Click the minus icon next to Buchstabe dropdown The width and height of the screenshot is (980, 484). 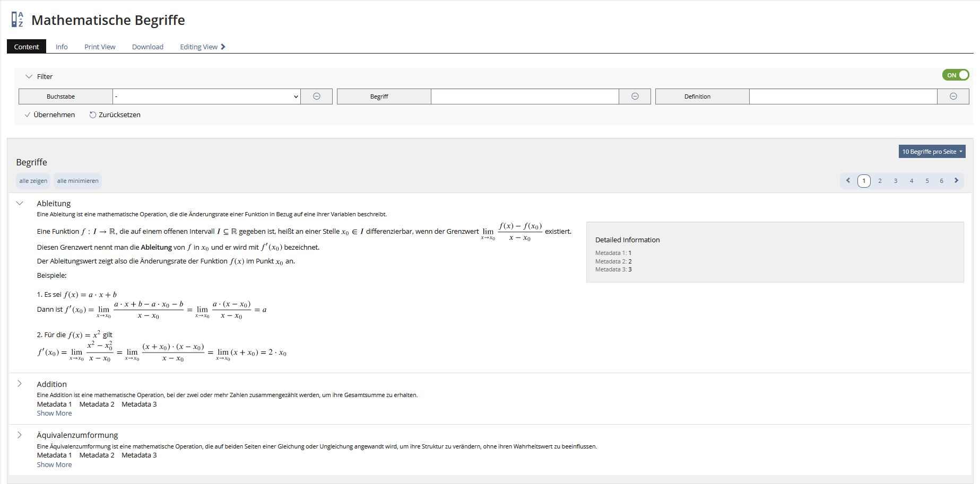pos(316,96)
